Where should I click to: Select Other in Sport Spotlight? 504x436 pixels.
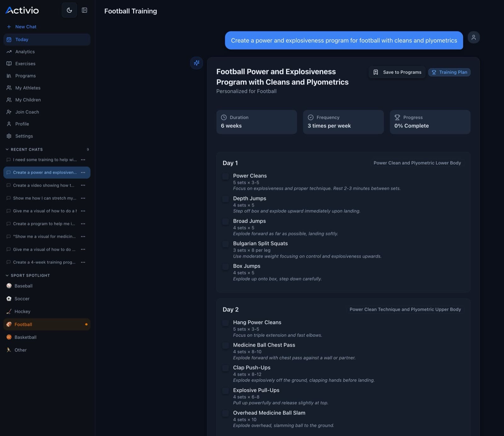47,350
